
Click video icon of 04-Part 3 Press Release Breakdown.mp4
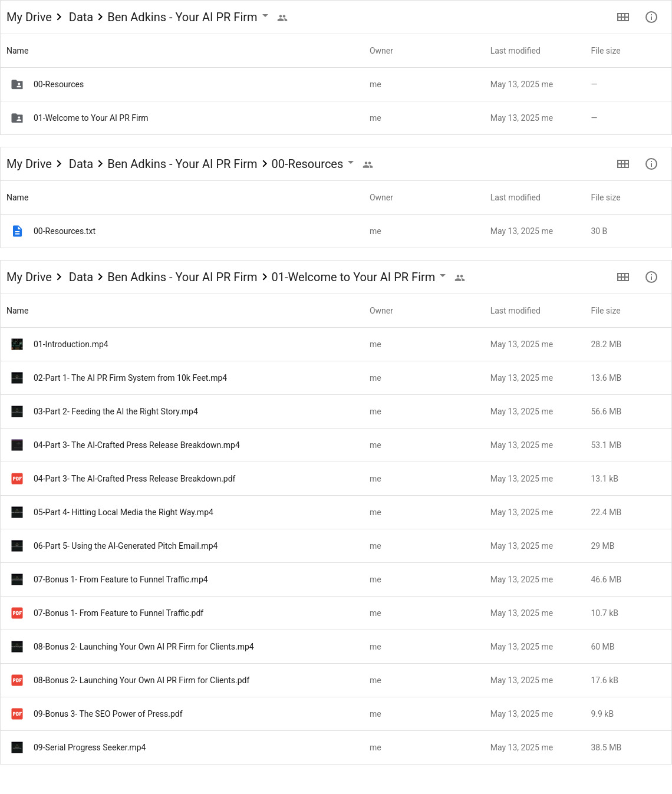(17, 445)
